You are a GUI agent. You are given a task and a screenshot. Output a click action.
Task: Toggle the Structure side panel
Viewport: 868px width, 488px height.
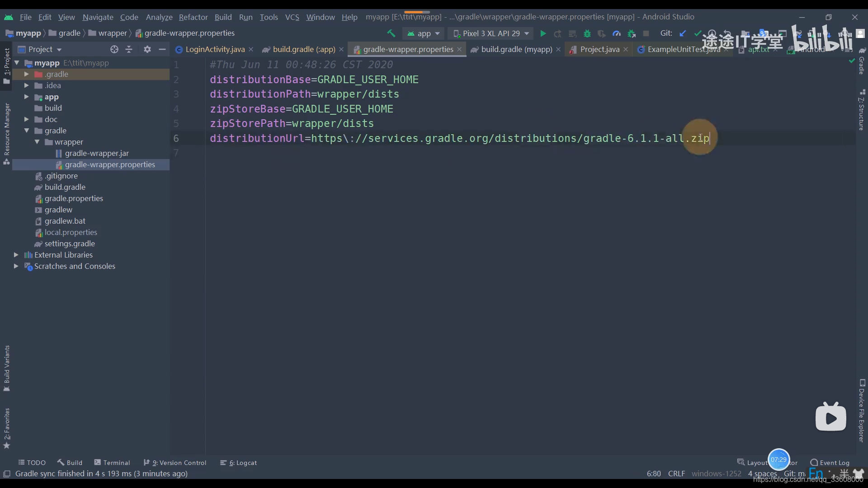point(862,110)
